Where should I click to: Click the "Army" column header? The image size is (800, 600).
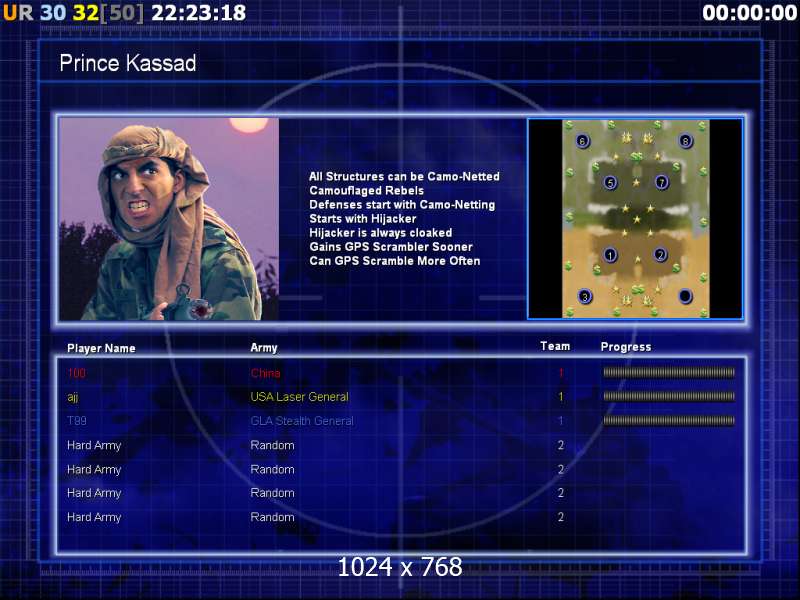coord(264,348)
